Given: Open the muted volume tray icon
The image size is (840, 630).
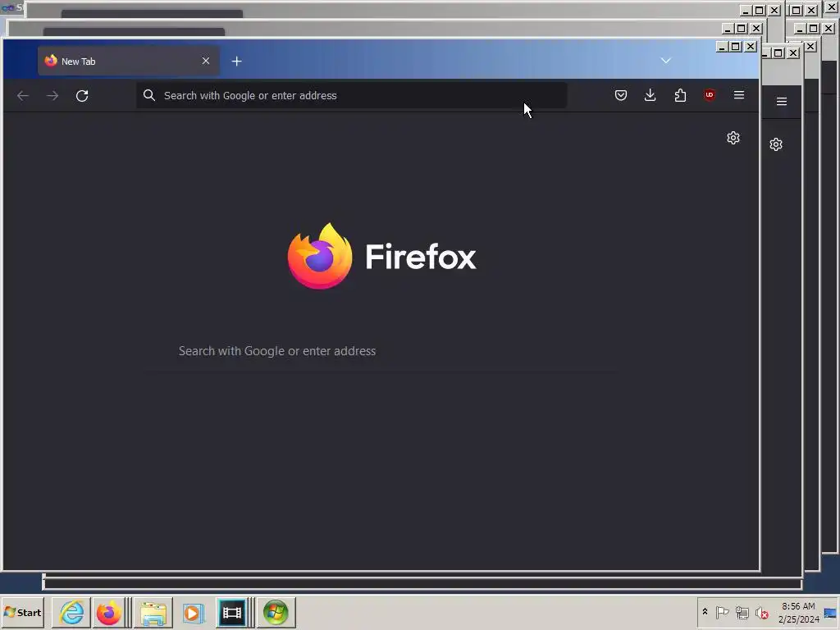Looking at the screenshot, I should pos(761,612).
